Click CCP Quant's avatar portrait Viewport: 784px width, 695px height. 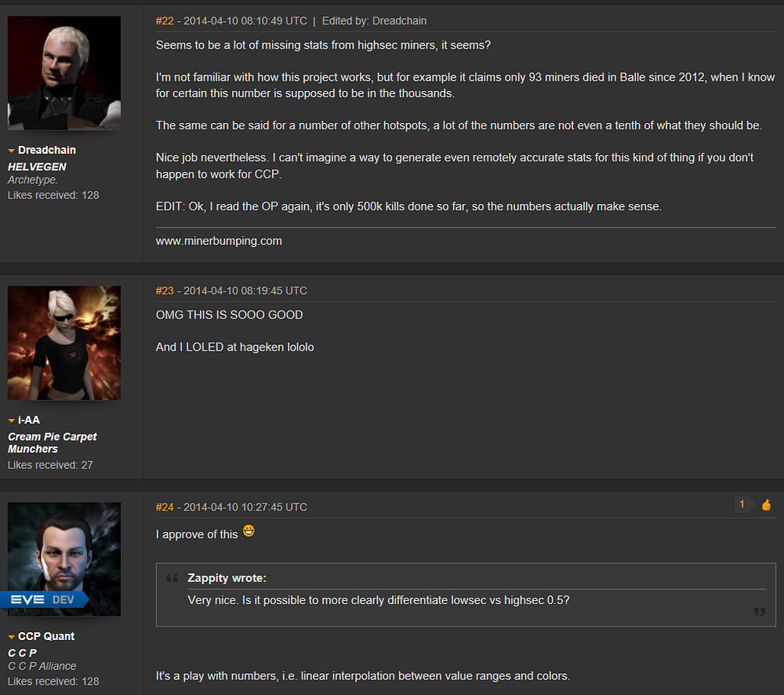(64, 559)
